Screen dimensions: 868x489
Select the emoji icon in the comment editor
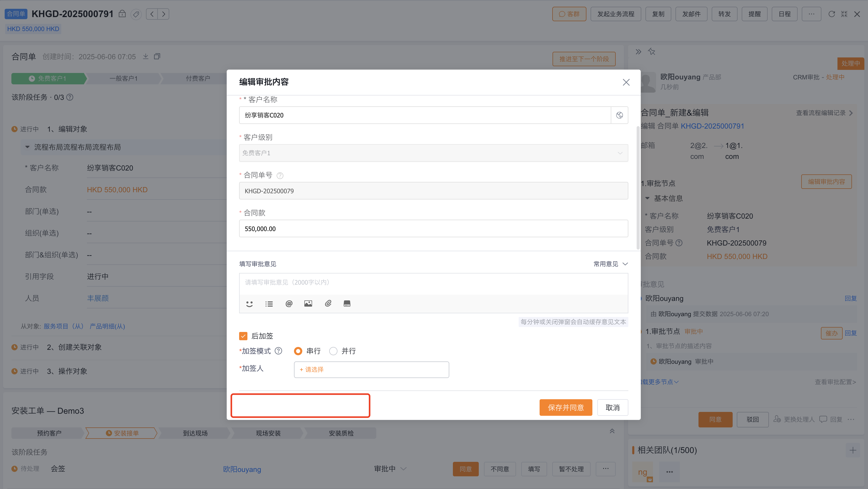point(249,303)
